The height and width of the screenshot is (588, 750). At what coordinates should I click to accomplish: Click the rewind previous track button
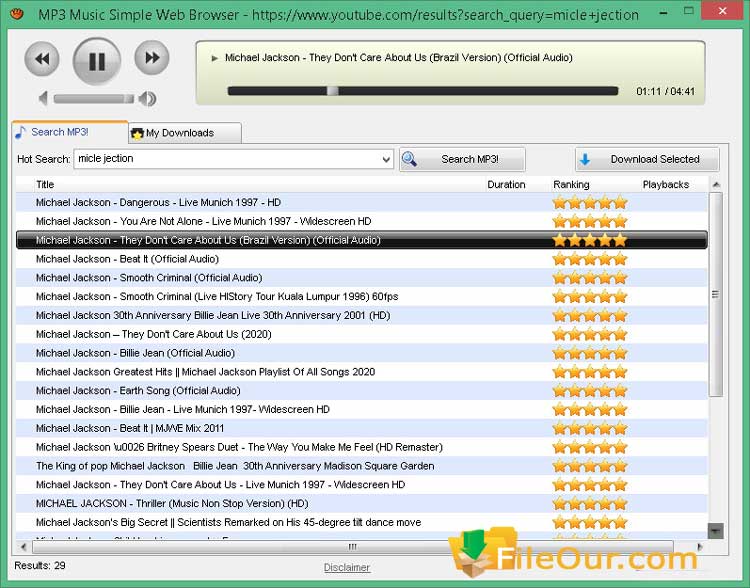[42, 58]
